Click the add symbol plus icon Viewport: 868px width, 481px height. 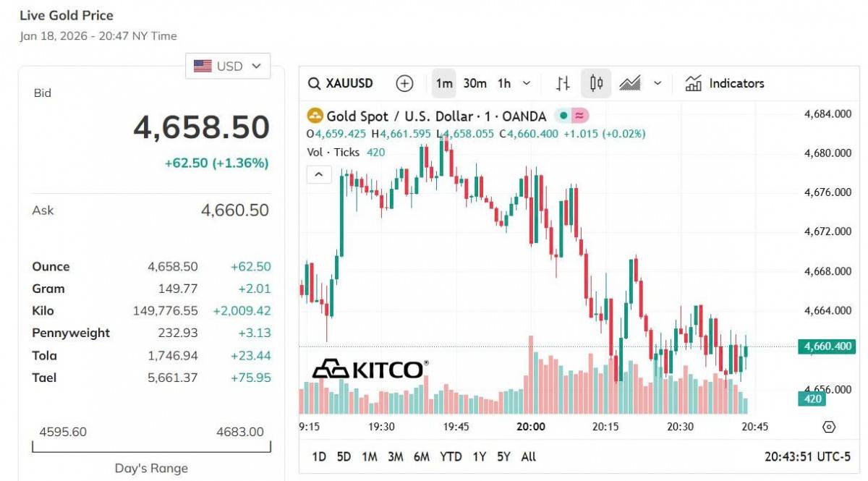(404, 83)
